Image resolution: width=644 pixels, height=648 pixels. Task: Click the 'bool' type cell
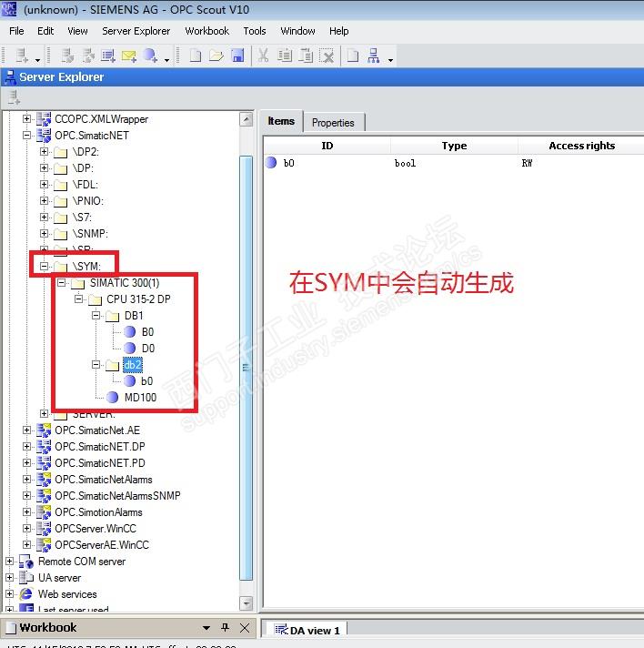[405, 163]
